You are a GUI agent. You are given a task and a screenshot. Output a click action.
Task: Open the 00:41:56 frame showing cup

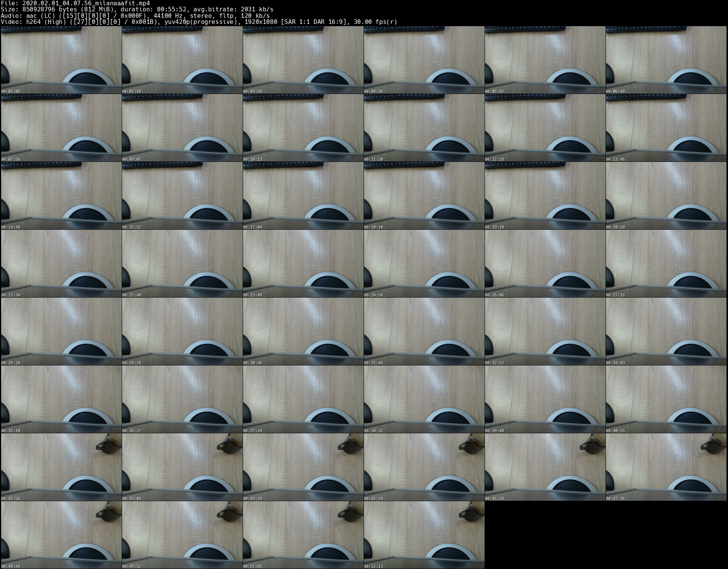point(61,467)
